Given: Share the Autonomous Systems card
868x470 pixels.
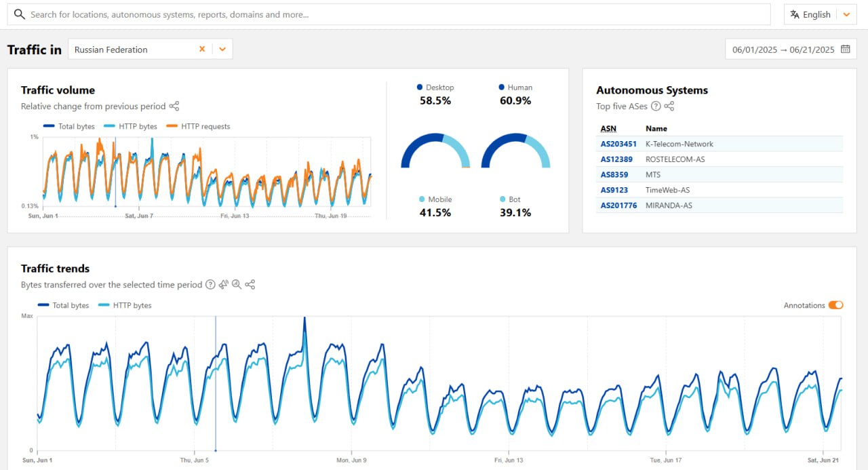Looking at the screenshot, I should click(x=669, y=106).
